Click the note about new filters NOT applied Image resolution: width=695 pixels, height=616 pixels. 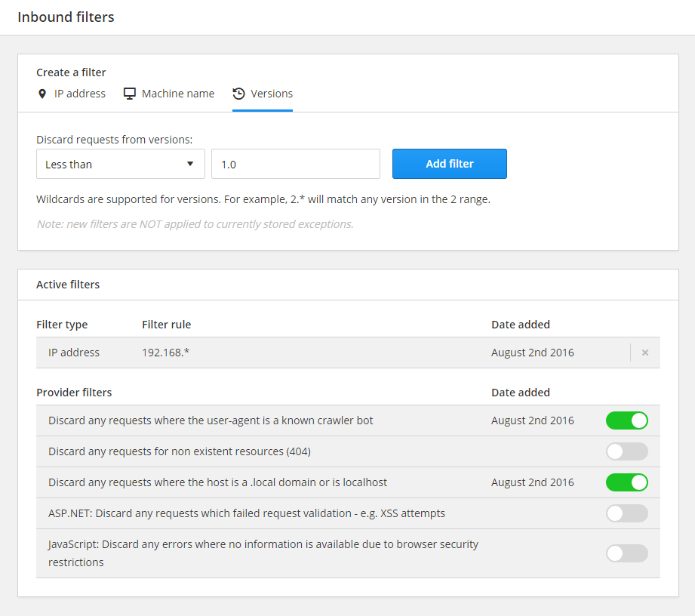[195, 224]
